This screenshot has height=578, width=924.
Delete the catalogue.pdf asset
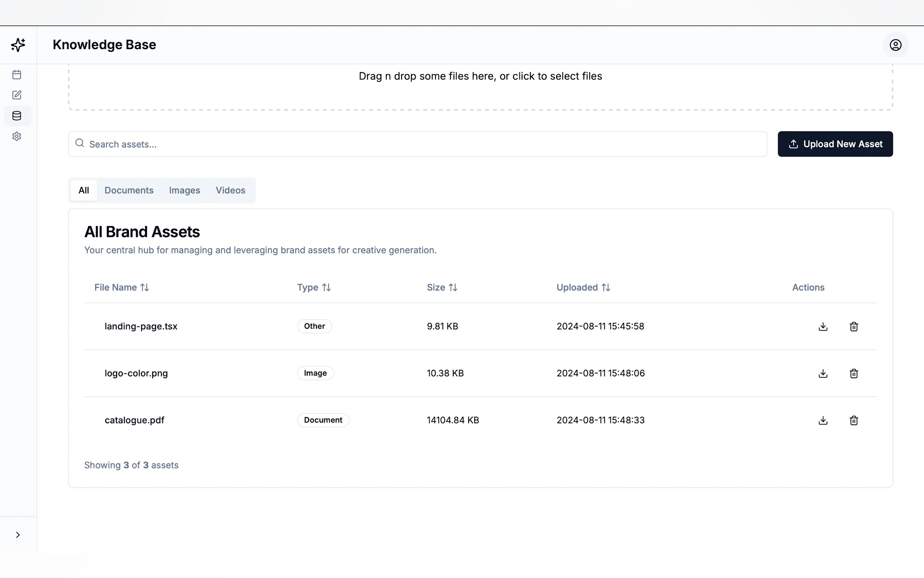854,420
